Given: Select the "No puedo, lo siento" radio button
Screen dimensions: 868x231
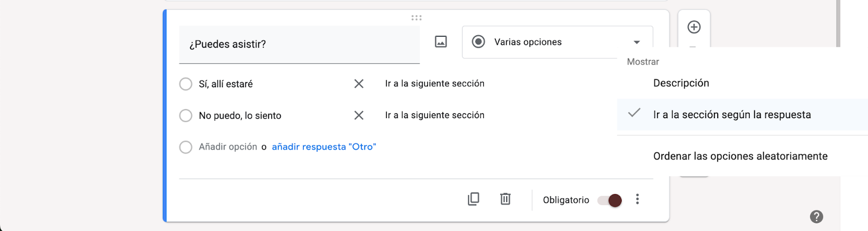Looking at the screenshot, I should 186,116.
